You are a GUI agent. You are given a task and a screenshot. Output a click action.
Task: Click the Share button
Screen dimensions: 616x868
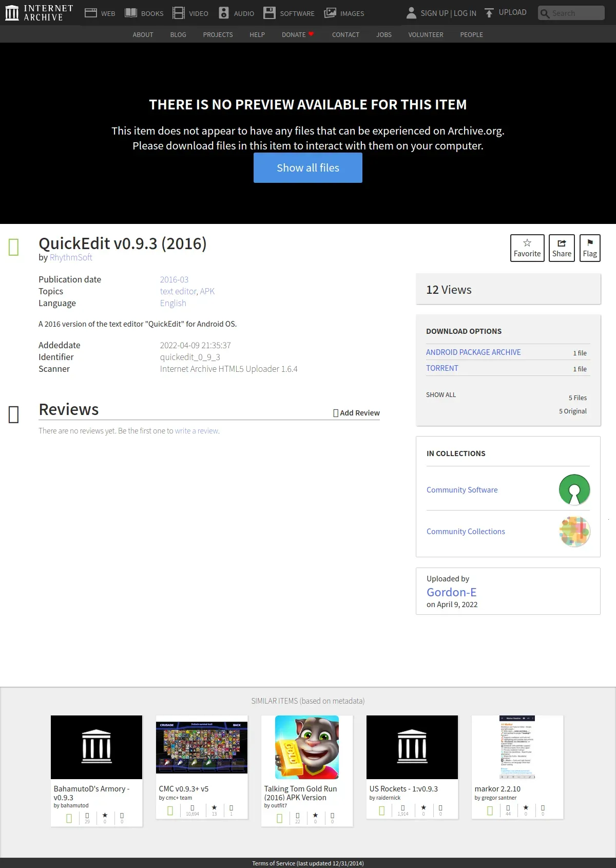click(562, 248)
